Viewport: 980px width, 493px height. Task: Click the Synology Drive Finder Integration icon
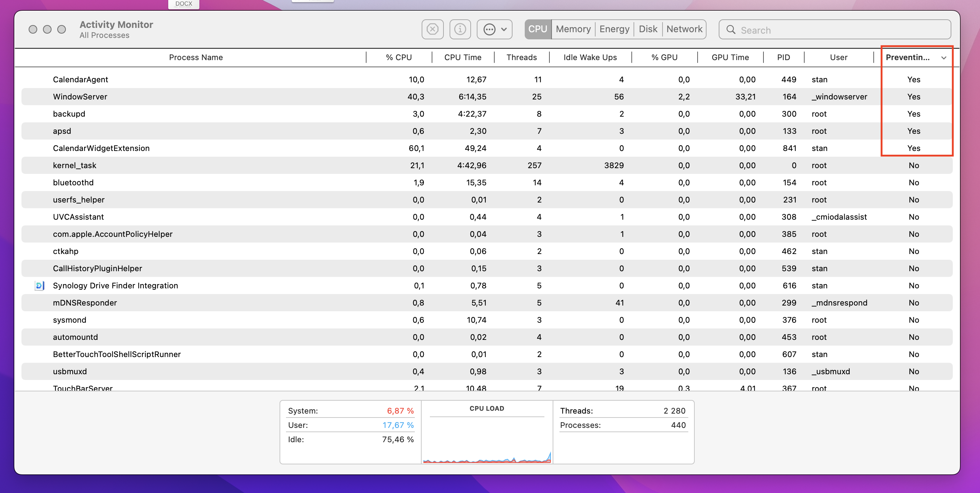tap(40, 286)
